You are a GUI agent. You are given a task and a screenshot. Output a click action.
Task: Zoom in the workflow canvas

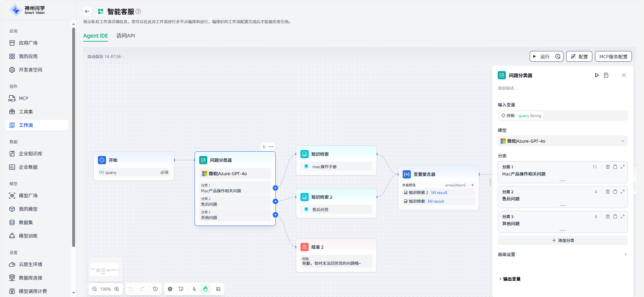117,289
